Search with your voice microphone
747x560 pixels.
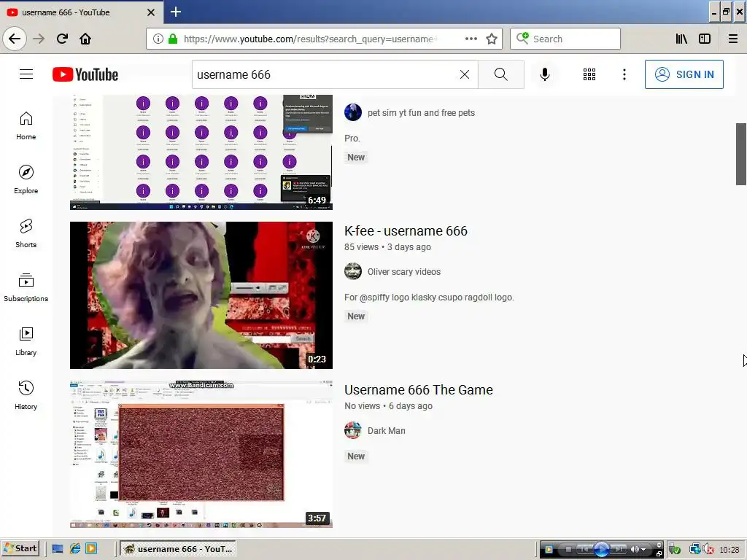pos(544,74)
